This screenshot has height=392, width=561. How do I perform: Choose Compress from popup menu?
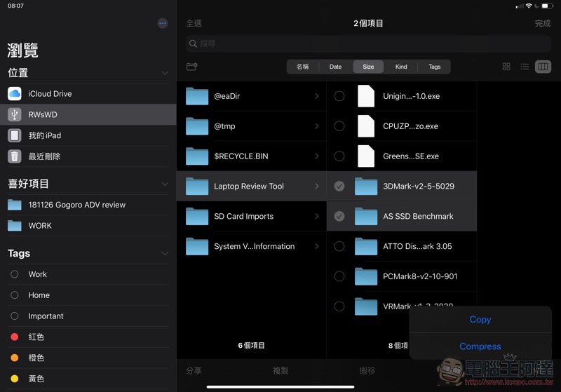[480, 346]
